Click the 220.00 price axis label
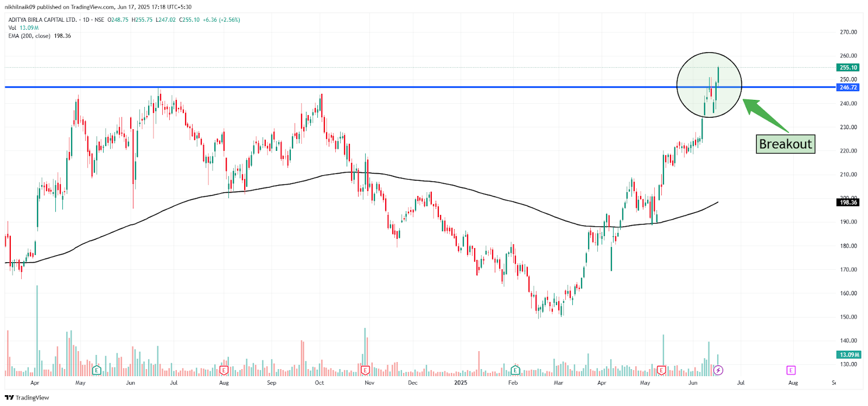The image size is (868, 406). [x=848, y=151]
